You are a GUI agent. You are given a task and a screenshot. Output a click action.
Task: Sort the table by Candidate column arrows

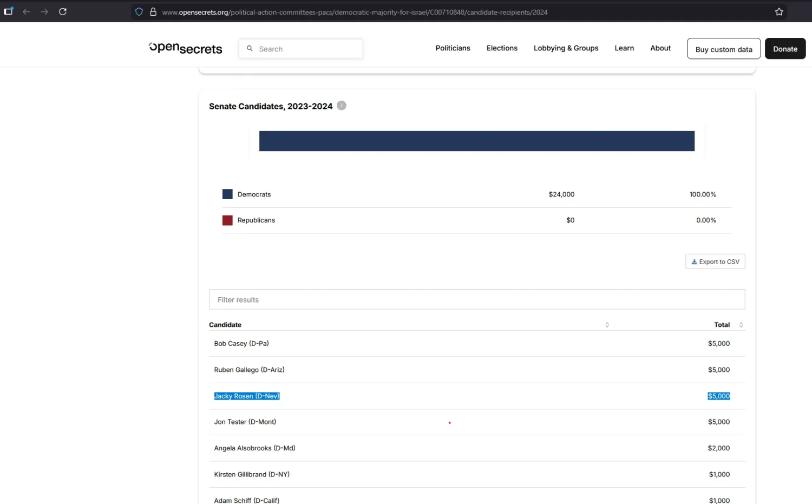tap(607, 325)
